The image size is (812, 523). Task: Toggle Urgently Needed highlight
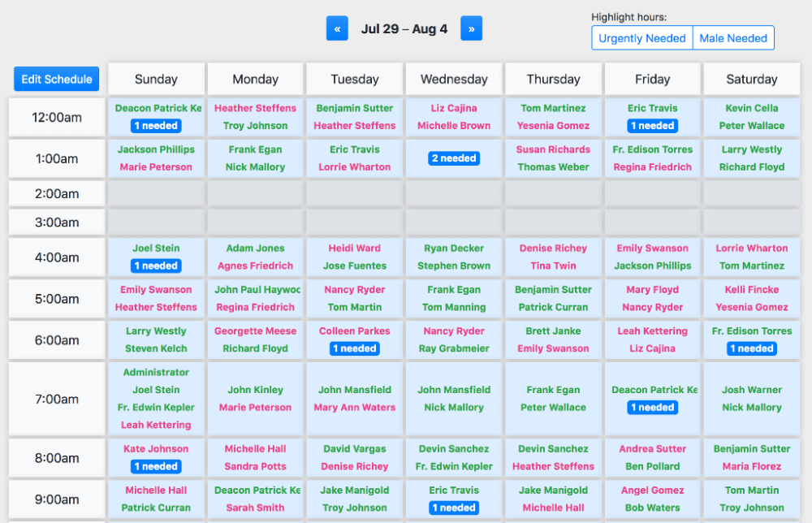tap(641, 38)
